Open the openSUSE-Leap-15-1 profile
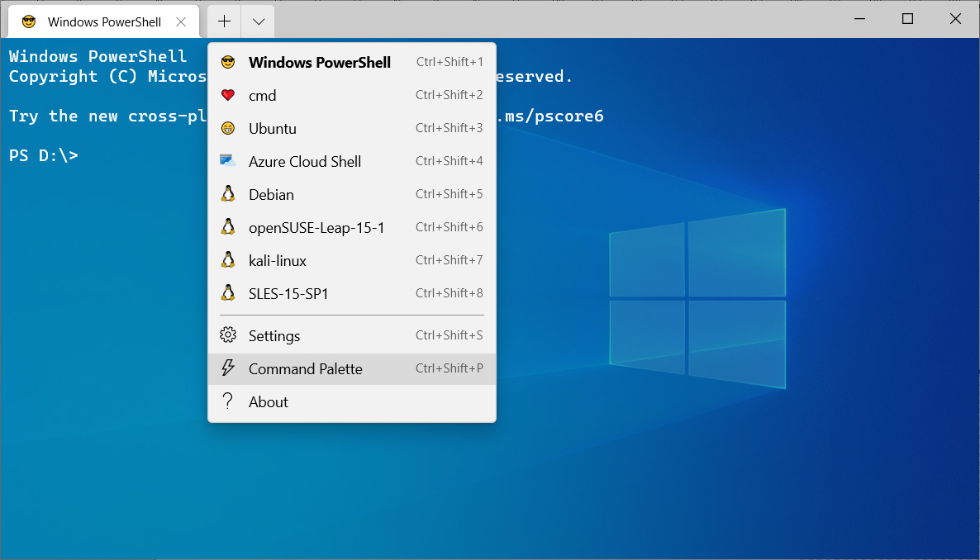Image resolution: width=980 pixels, height=560 pixels. [352, 227]
